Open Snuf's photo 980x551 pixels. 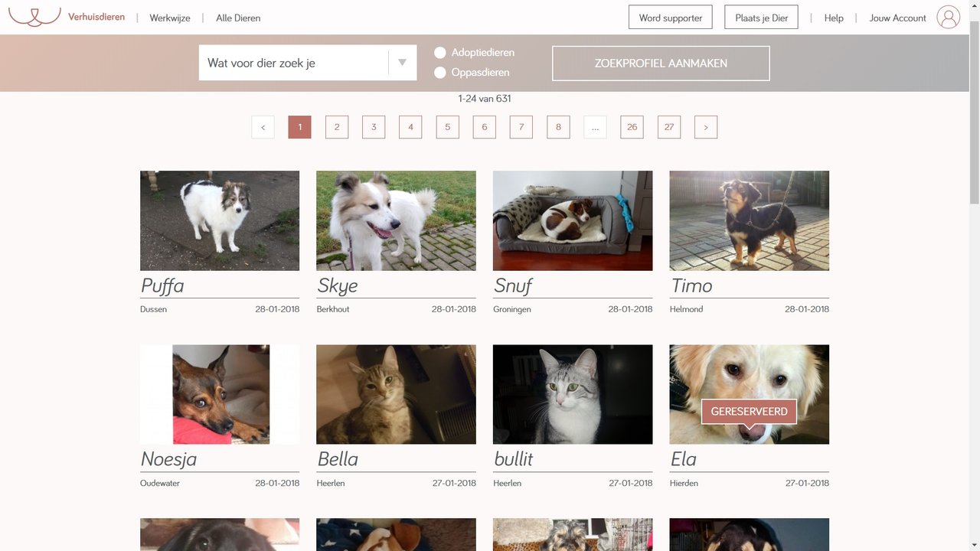coord(573,220)
